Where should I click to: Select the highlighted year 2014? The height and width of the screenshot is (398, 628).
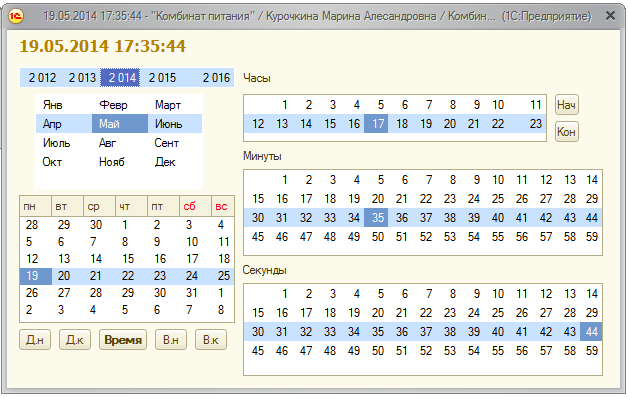(x=120, y=78)
